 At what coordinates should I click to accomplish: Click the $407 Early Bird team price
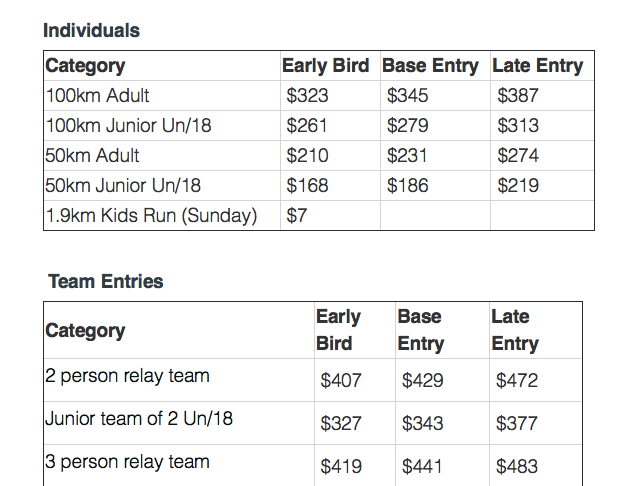pyautogui.click(x=341, y=380)
